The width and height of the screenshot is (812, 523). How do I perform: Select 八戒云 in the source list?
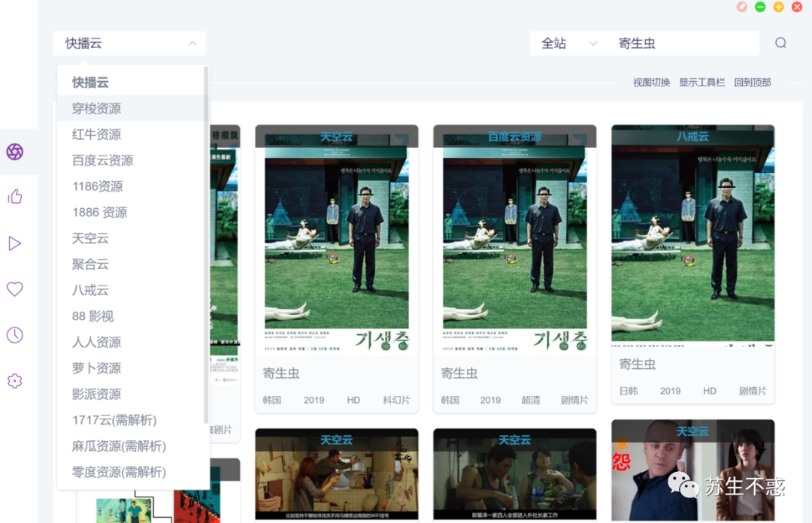coord(131,290)
